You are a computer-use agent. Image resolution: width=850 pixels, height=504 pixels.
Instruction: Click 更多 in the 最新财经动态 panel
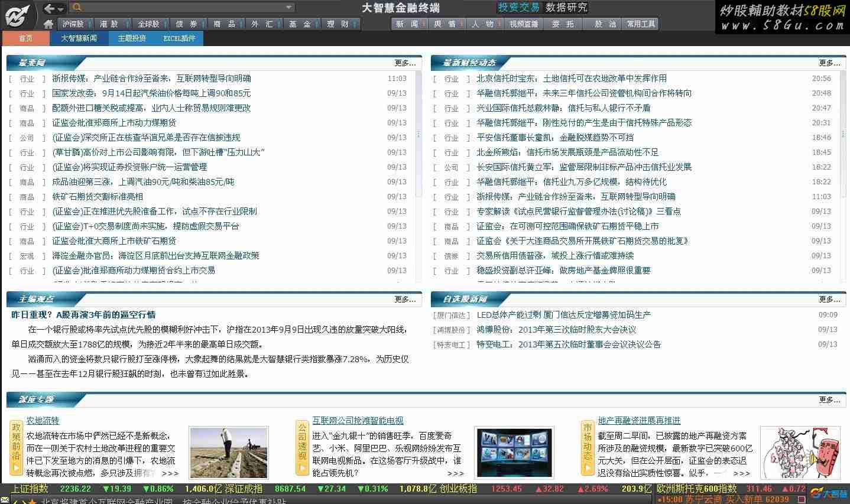coord(829,63)
